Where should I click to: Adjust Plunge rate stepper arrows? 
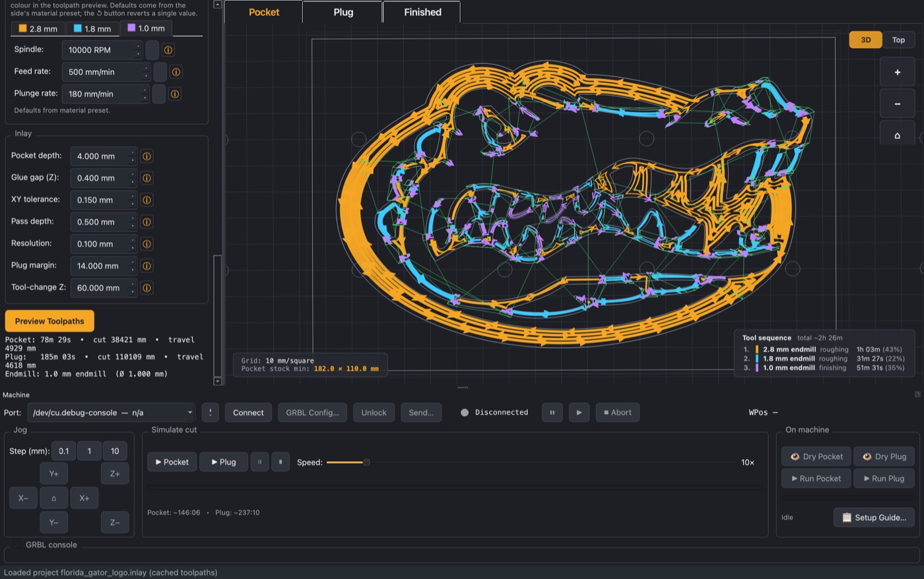click(x=145, y=94)
